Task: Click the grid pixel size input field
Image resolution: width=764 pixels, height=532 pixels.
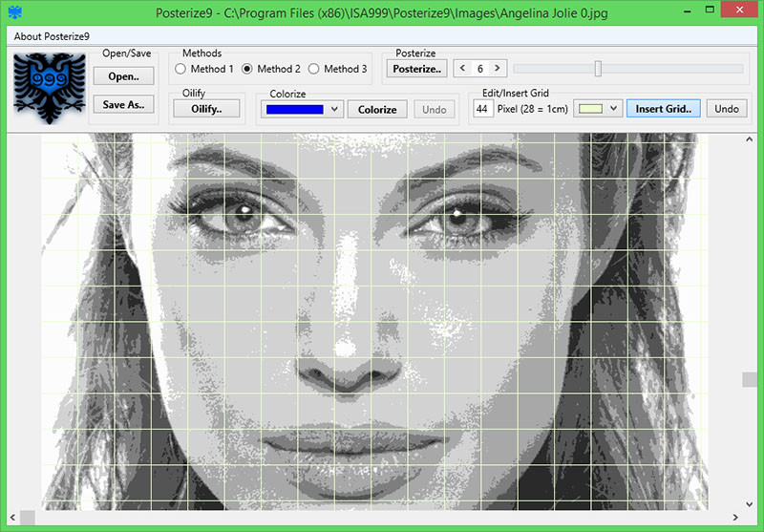Action: pos(483,109)
